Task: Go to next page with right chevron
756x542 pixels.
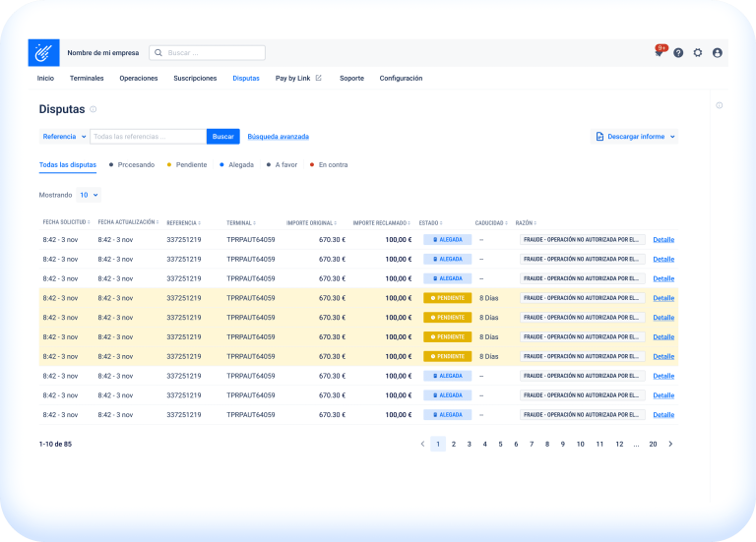Action: point(670,444)
